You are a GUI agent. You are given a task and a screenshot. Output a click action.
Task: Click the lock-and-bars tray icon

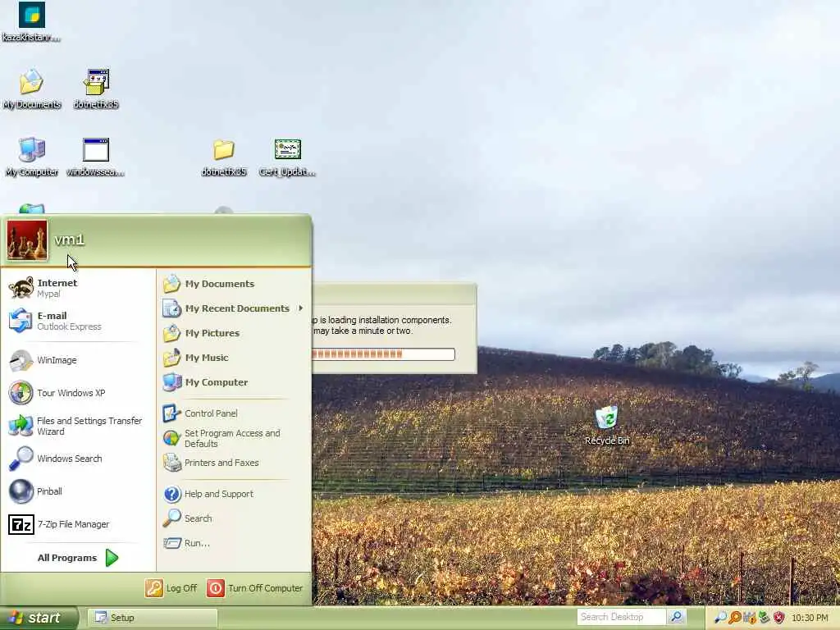pos(750,618)
